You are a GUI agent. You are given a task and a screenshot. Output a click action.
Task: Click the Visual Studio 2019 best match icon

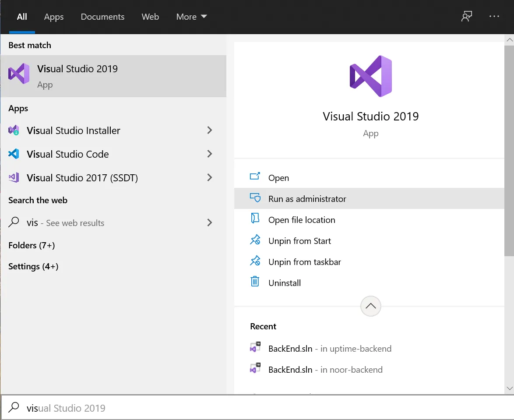click(x=19, y=74)
